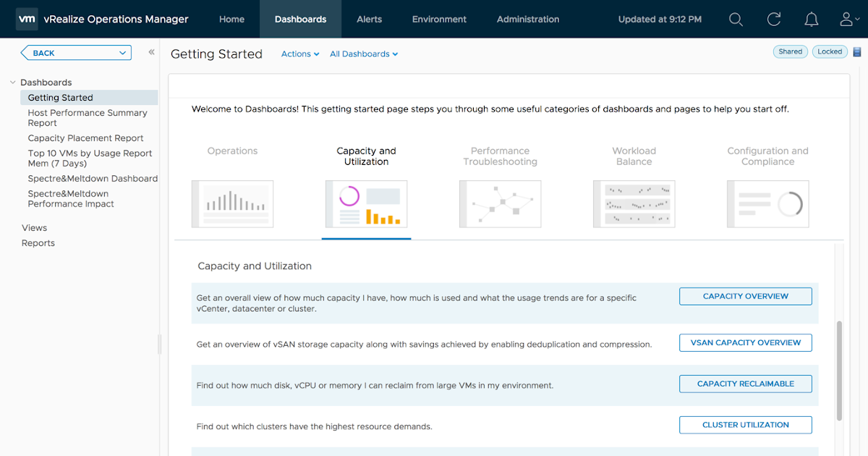Open the Actions dropdown menu

pos(299,54)
